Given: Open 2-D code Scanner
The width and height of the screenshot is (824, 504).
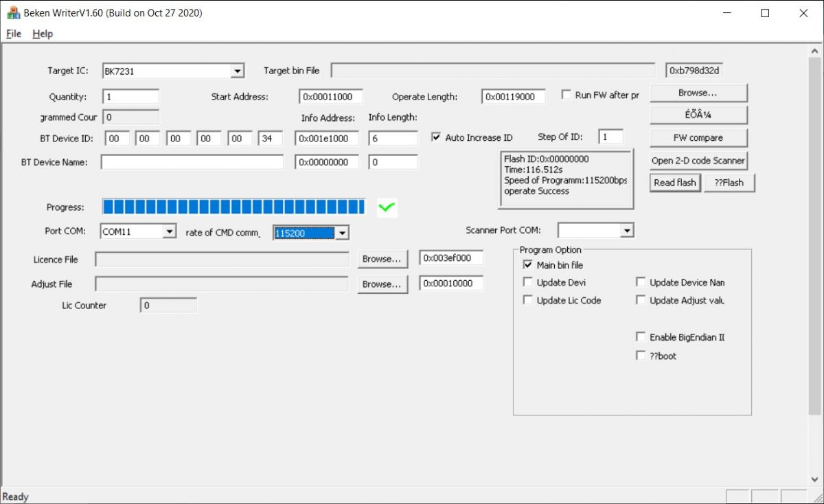Looking at the screenshot, I should coord(698,161).
